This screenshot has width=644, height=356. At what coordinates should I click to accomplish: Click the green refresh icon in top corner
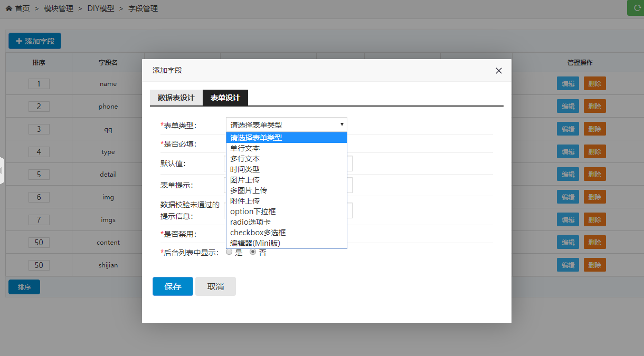click(x=636, y=8)
